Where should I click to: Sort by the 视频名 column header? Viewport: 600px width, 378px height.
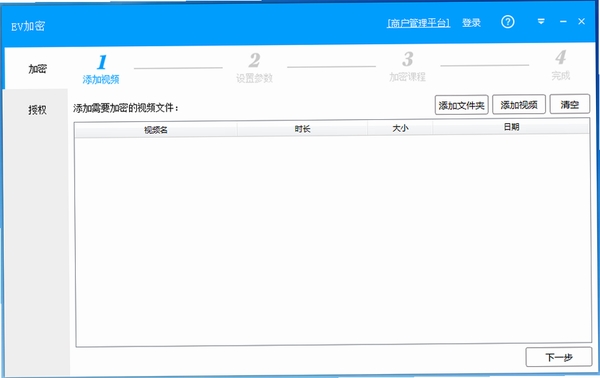click(x=156, y=130)
